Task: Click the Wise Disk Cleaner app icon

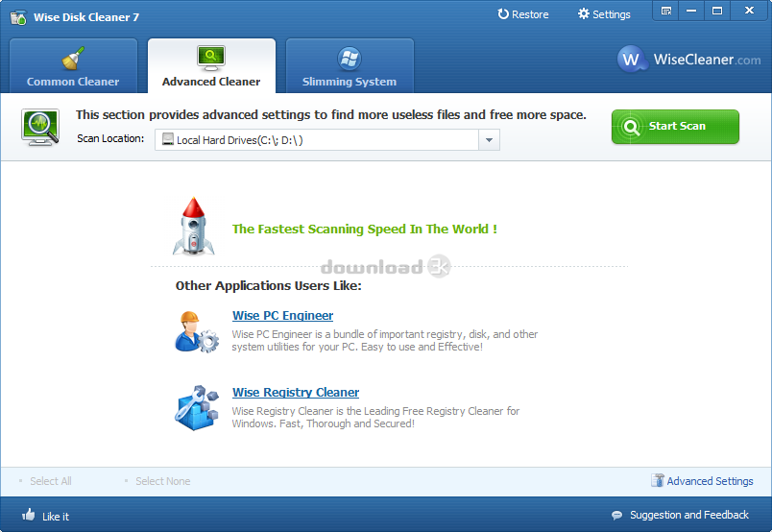Action: point(18,17)
